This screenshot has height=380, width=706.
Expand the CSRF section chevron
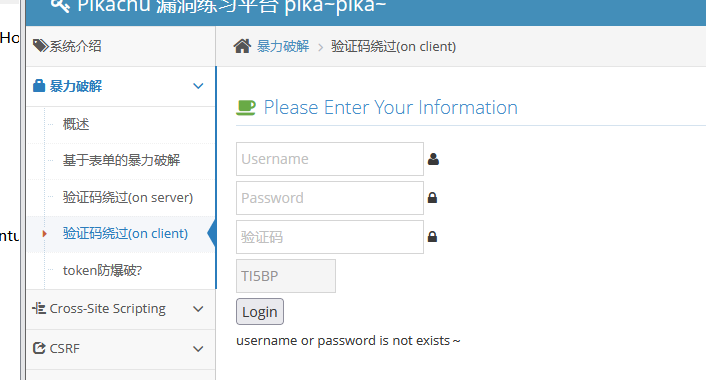coord(198,349)
